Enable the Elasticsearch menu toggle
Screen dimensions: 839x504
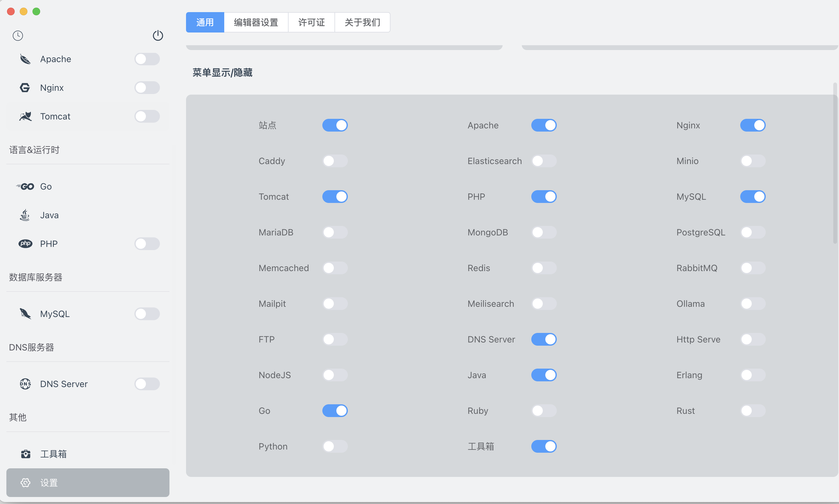coord(544,161)
